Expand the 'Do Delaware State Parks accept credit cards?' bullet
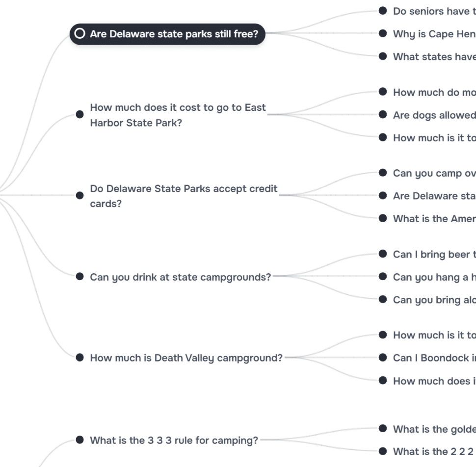476x467 pixels. 80,195
